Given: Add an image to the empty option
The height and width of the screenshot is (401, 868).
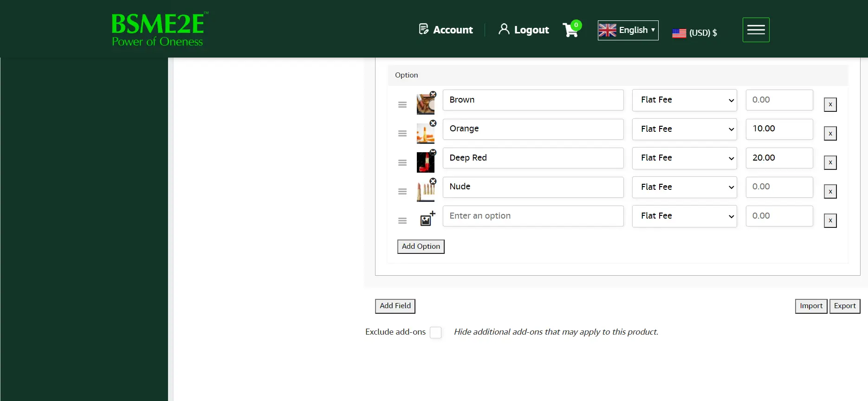Looking at the screenshot, I should coord(428,219).
